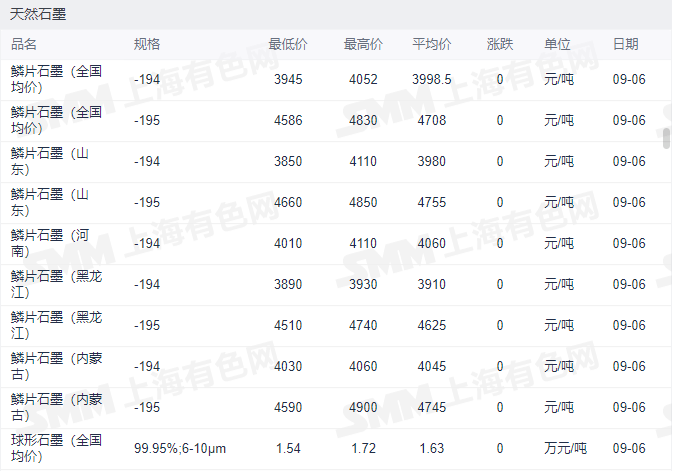Open 球形石墨（全国均价）product link

pos(56,448)
